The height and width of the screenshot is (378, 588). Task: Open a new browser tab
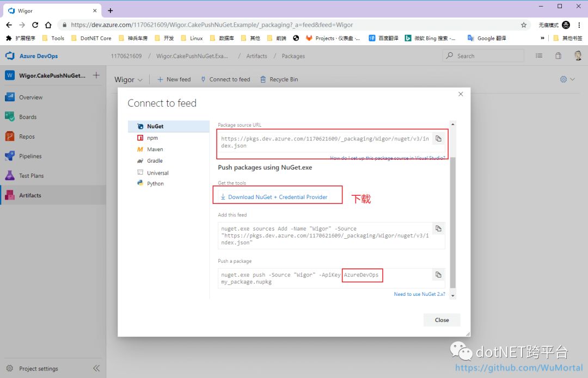(110, 10)
